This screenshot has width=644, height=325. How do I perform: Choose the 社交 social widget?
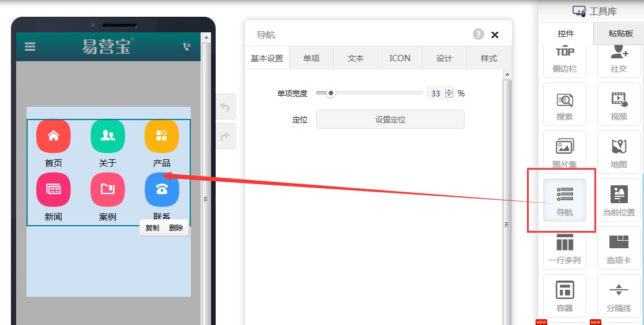click(619, 60)
